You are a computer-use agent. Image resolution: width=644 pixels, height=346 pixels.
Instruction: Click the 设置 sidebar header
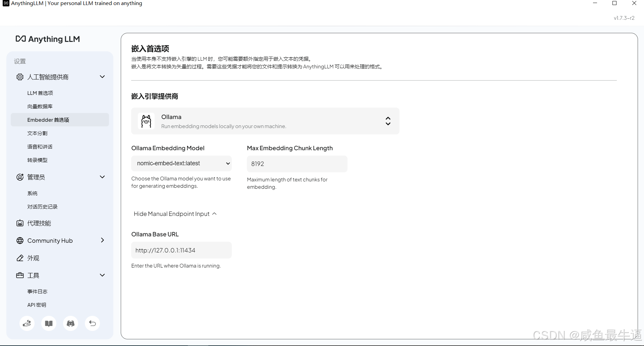[x=20, y=61]
